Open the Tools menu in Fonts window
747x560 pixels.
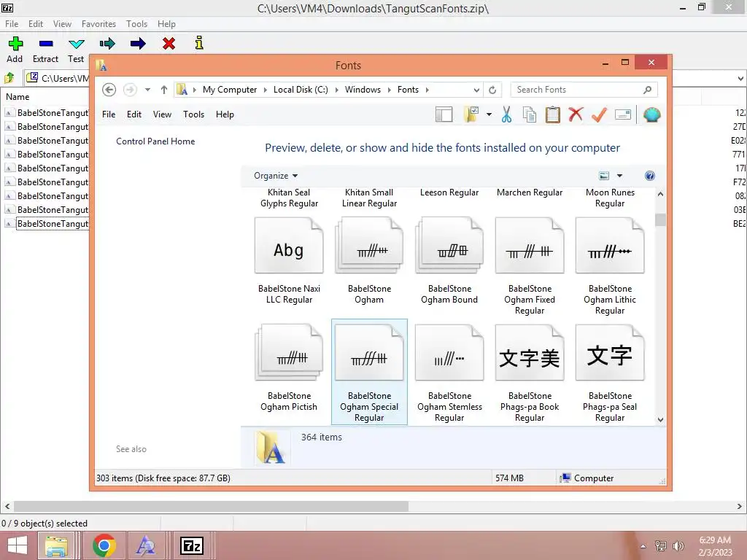[x=193, y=114]
